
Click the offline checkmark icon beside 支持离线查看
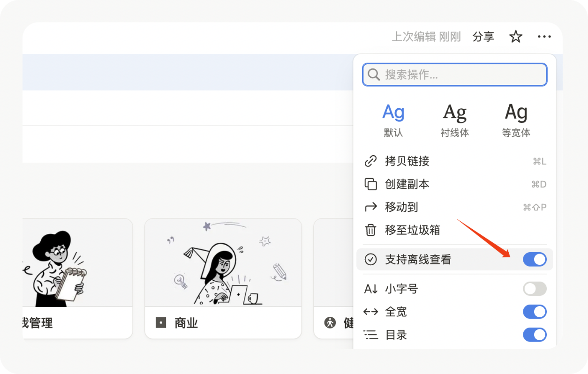371,259
